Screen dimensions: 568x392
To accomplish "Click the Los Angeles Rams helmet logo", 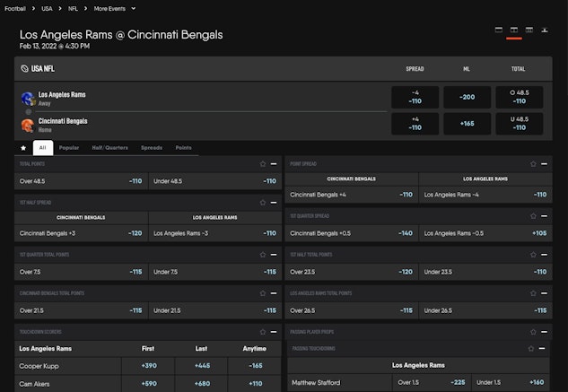I will pos(28,99).
